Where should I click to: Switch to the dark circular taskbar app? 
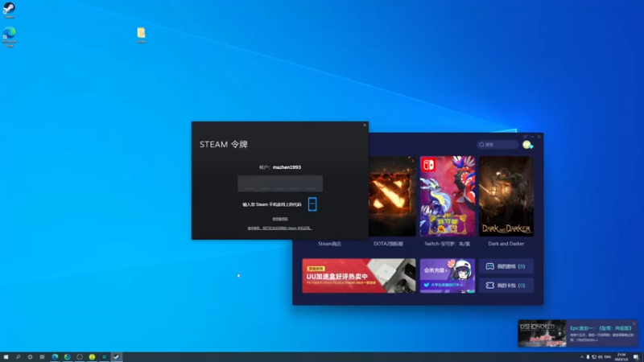[80, 357]
